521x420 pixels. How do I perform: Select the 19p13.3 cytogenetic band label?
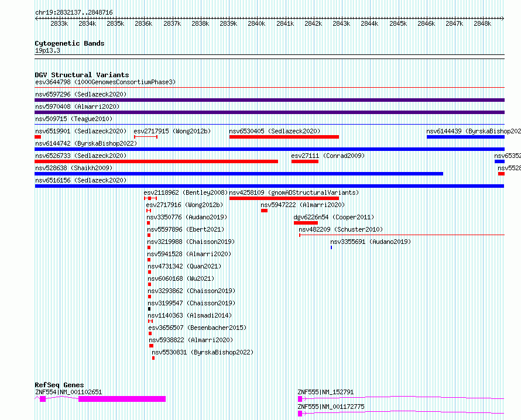point(47,50)
